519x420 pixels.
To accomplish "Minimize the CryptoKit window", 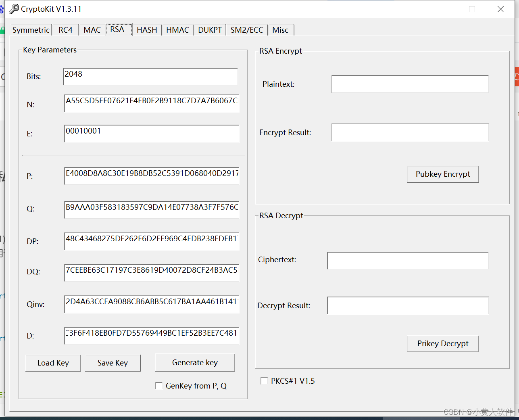I will (444, 9).
